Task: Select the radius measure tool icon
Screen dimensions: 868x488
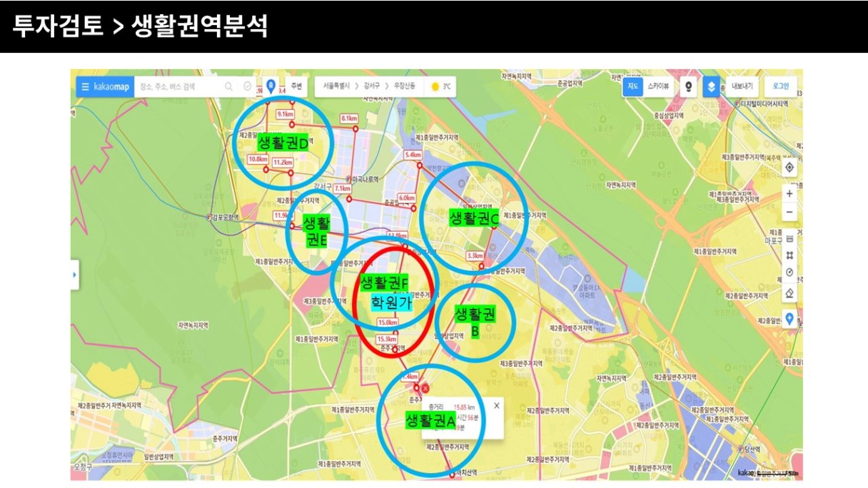Action: pyautogui.click(x=789, y=273)
